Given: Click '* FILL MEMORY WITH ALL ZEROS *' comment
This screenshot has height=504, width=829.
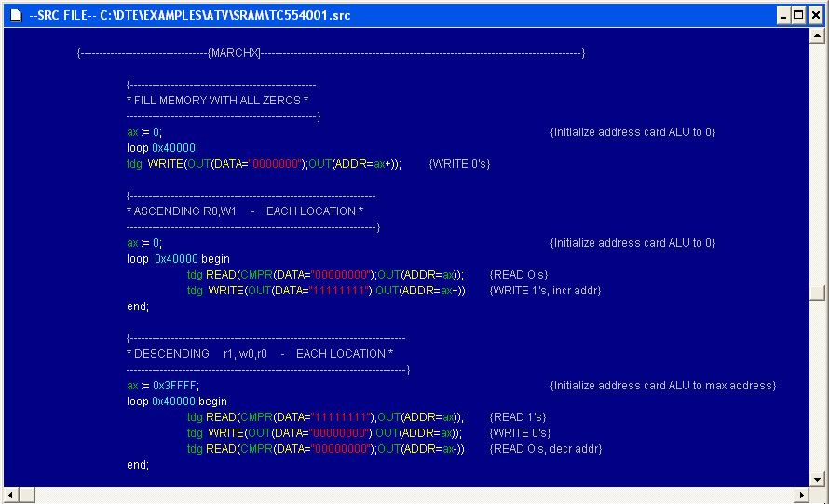Looking at the screenshot, I should click(217, 101).
